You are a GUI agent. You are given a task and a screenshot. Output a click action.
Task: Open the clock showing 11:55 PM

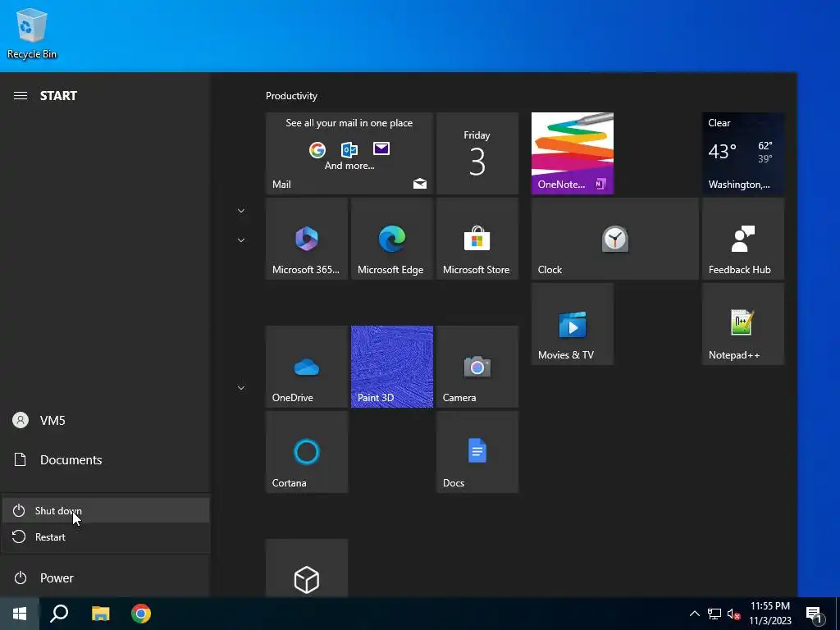pyautogui.click(x=770, y=614)
